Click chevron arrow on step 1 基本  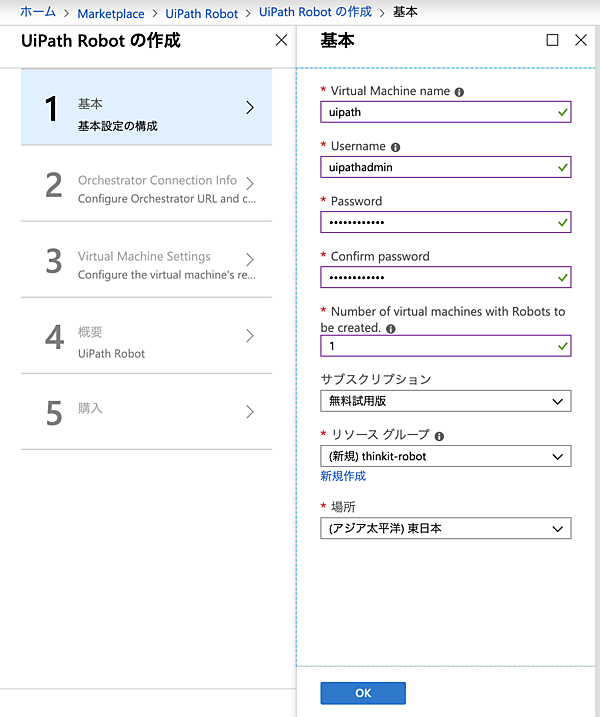pyautogui.click(x=250, y=107)
